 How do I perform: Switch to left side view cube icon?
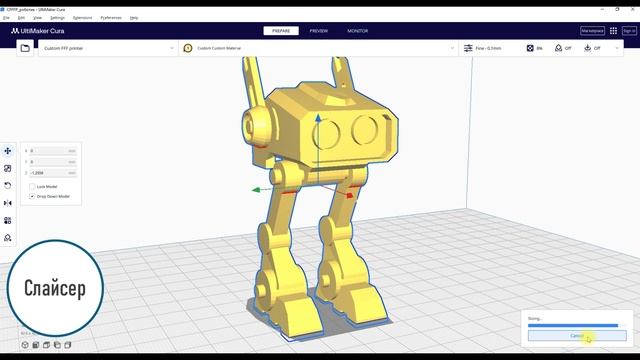57,345
